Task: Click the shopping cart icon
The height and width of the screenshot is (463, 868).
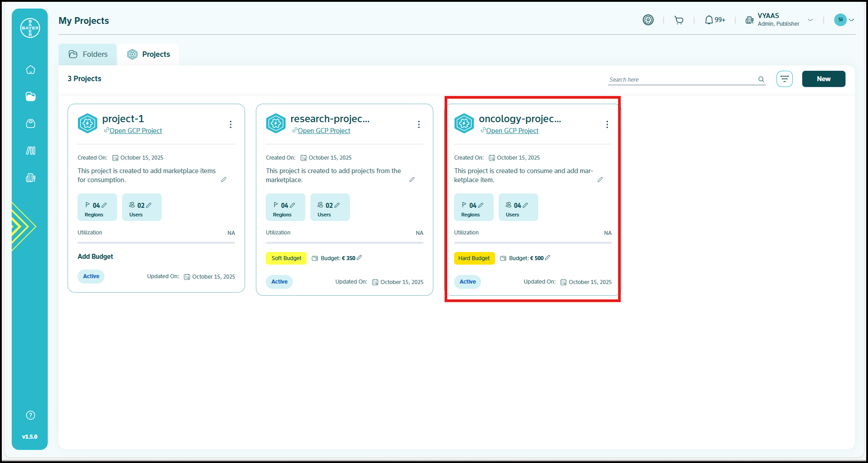Action: pyautogui.click(x=679, y=20)
